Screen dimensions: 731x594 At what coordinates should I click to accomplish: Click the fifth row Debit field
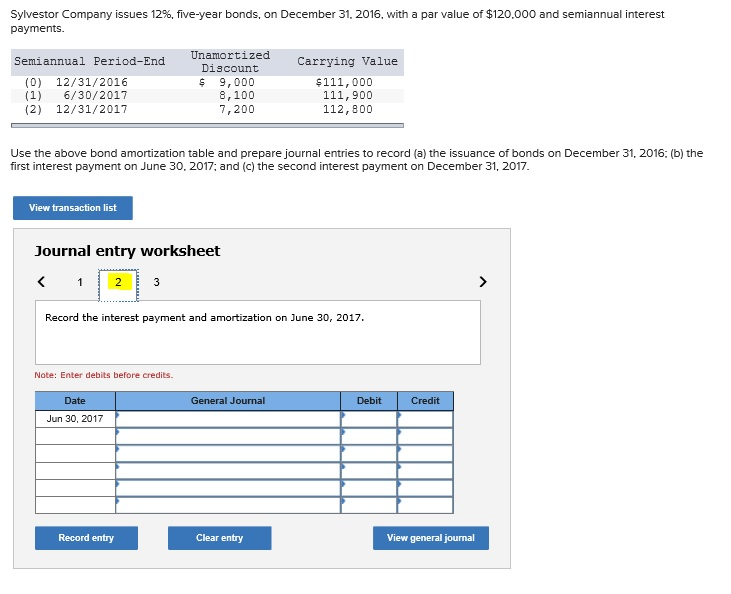369,488
